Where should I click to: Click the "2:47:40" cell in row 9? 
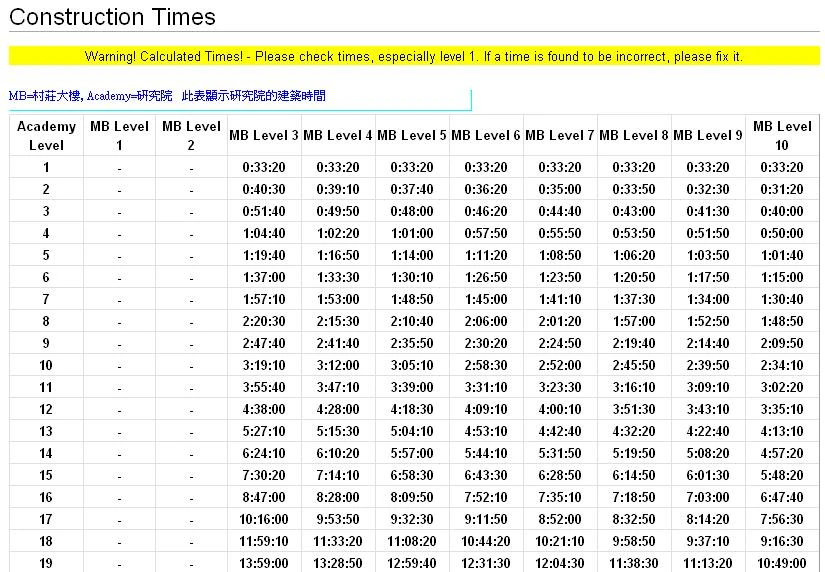click(x=264, y=344)
